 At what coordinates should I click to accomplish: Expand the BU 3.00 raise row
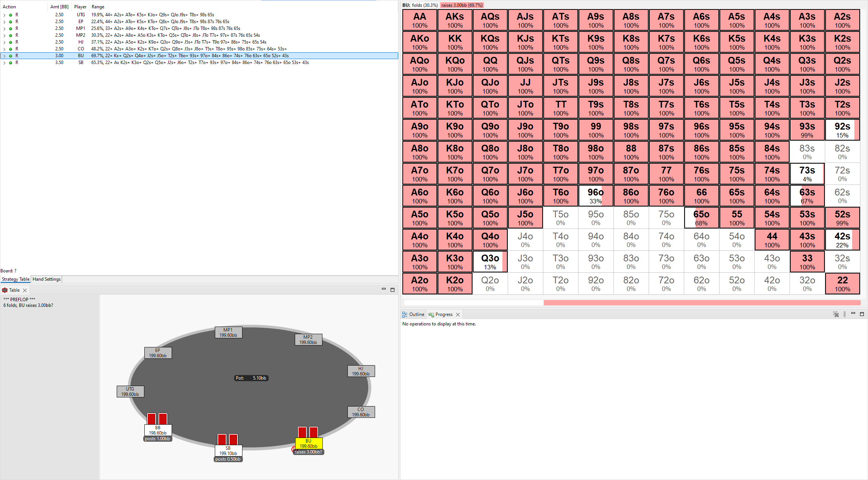4,56
